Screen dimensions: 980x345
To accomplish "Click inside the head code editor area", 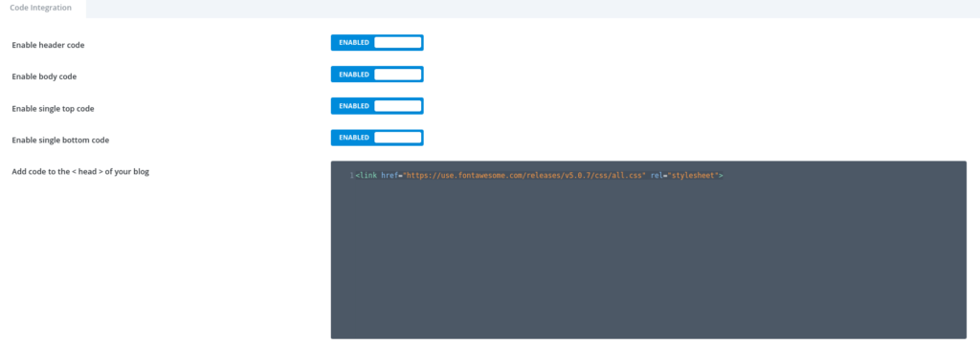I will (x=648, y=250).
